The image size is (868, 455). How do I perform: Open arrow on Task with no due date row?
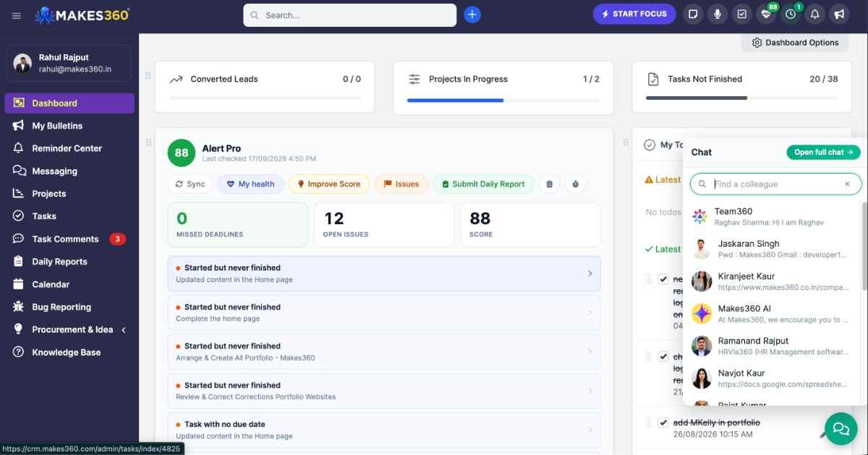click(x=590, y=430)
